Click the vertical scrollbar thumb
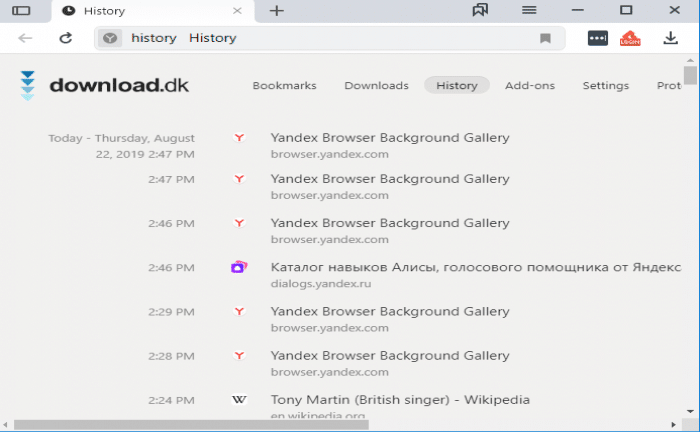 click(690, 75)
